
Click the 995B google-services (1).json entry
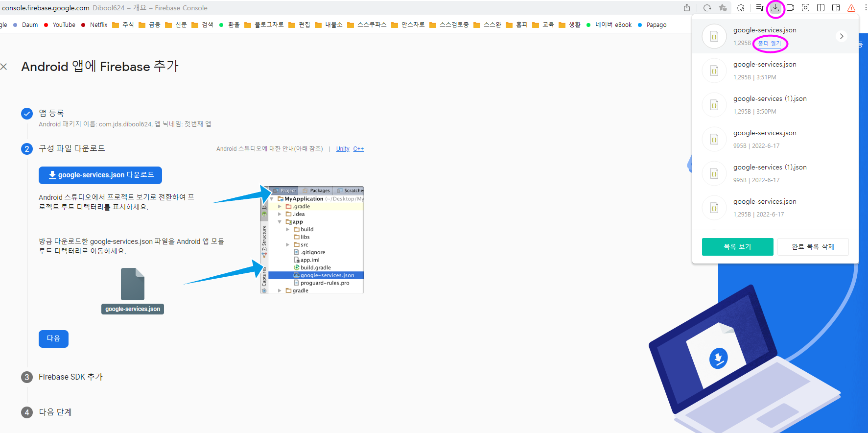[x=775, y=173]
